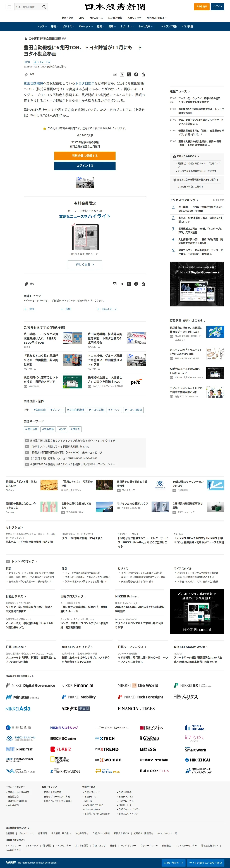Open 日経ヴェリタス logo link
Viewport: 230px width, 868px height.
[x=186, y=697]
